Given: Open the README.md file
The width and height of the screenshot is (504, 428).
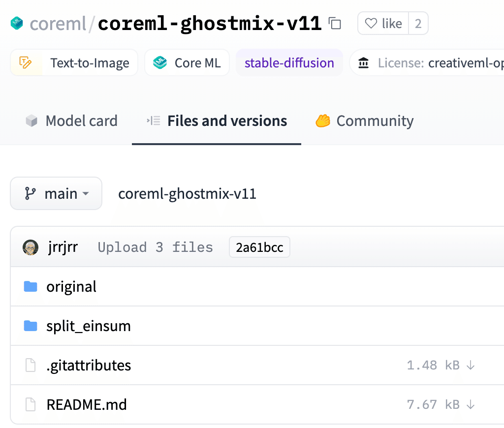Looking at the screenshot, I should coord(87,404).
